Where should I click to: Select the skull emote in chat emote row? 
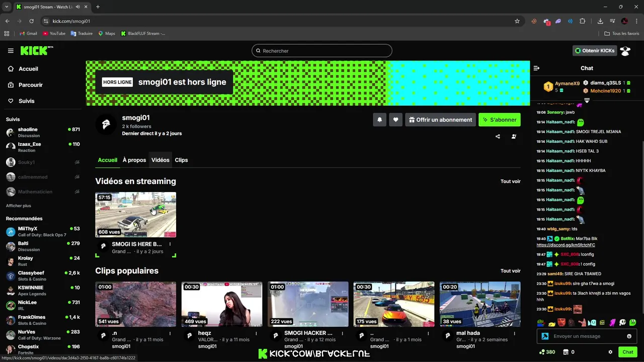(623, 322)
